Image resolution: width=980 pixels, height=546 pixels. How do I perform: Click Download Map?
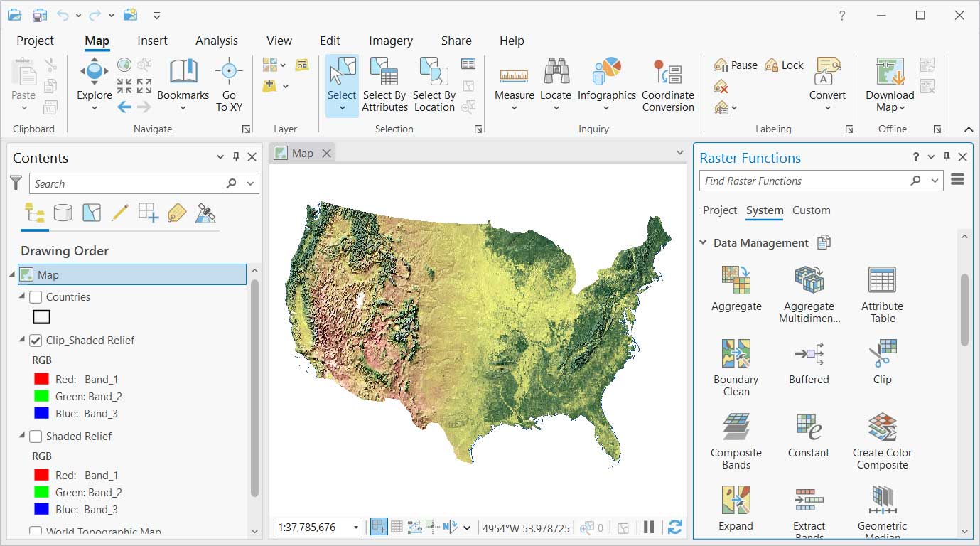pos(890,85)
